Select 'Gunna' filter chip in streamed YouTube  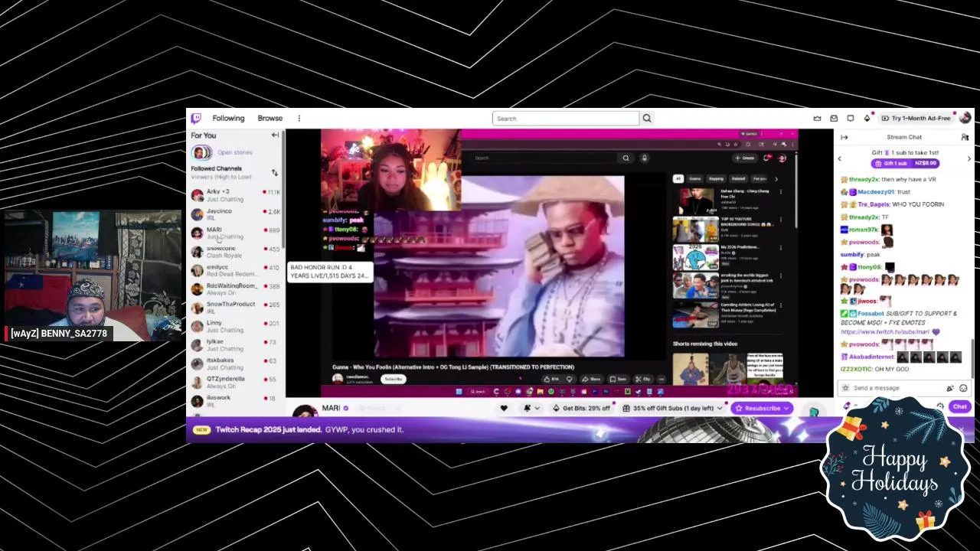coord(694,178)
